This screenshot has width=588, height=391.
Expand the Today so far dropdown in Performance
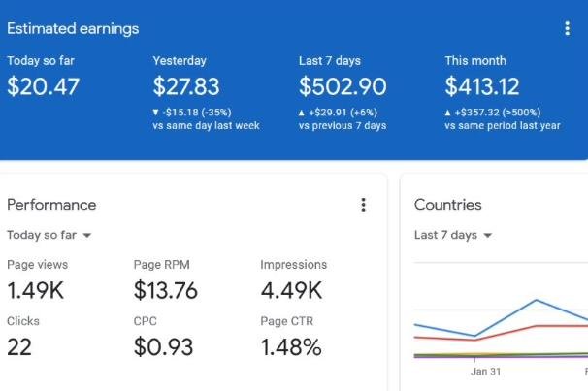tap(49, 235)
